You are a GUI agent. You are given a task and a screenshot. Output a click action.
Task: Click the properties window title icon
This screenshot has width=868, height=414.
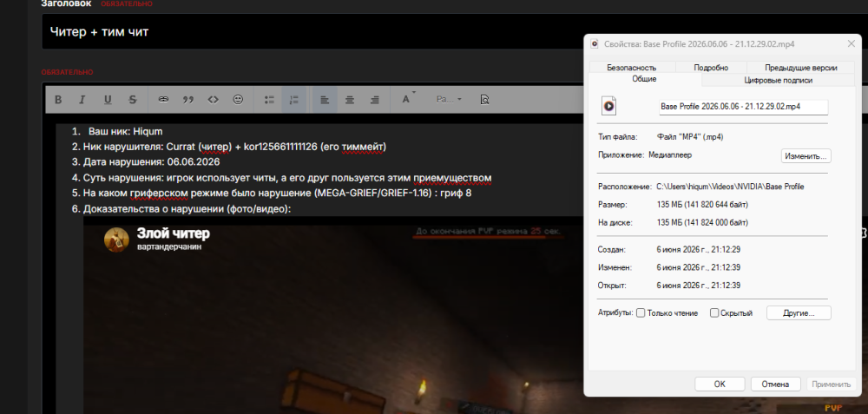point(595,43)
